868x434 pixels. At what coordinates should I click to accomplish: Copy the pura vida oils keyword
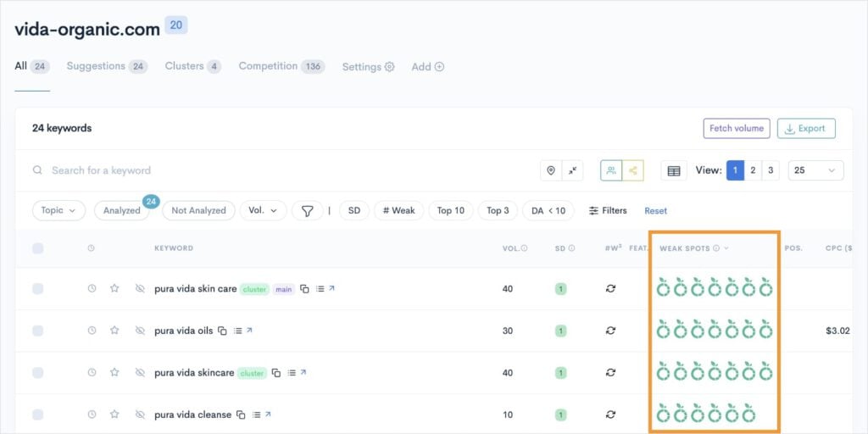[222, 331]
